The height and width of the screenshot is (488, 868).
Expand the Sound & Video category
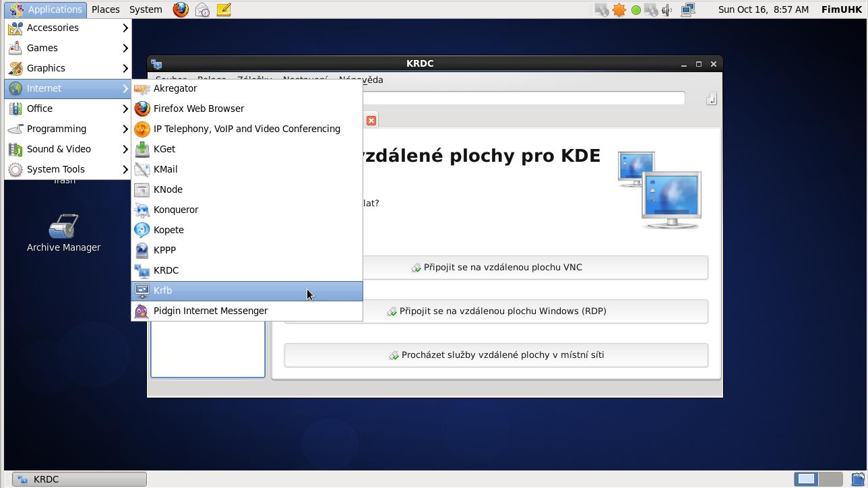pos(68,149)
